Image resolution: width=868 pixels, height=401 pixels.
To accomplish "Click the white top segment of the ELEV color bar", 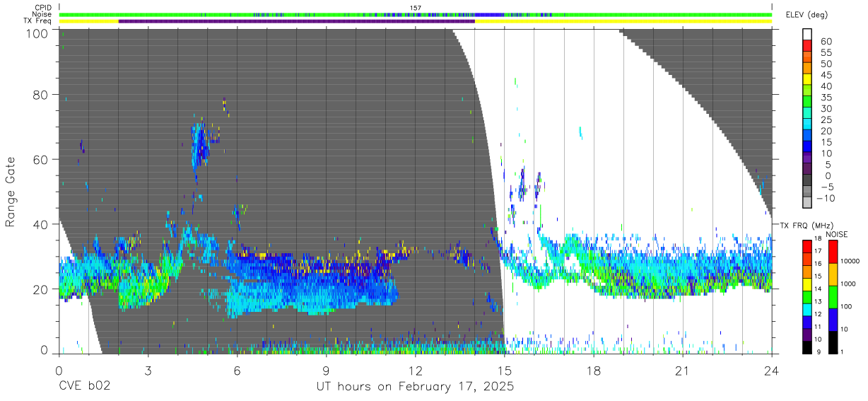I will (x=807, y=33).
